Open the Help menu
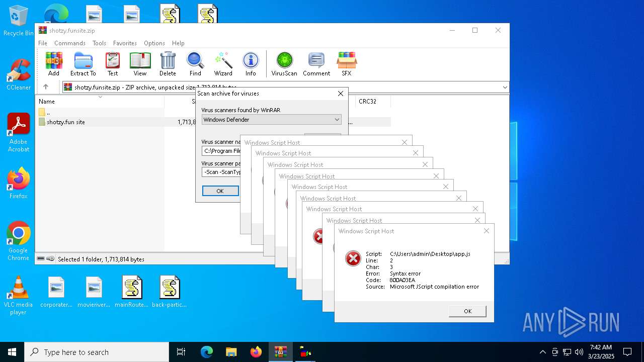644x362 pixels. [178, 43]
